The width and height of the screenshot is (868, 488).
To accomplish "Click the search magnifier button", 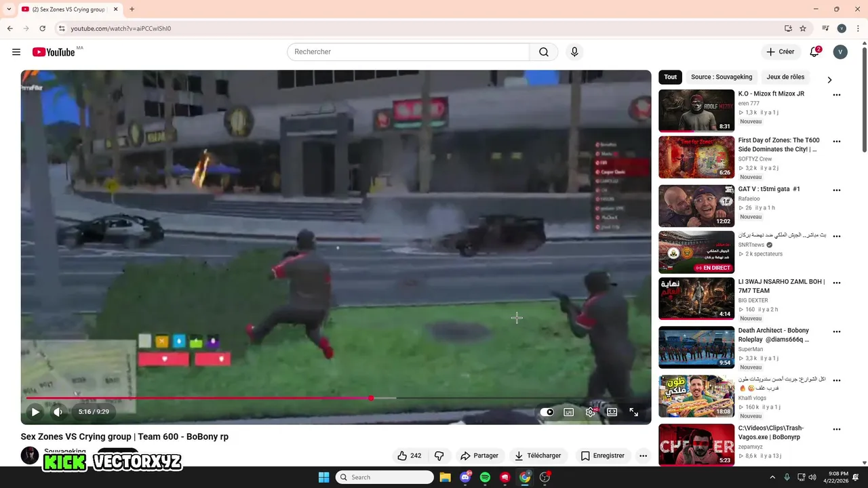I will pos(544,52).
